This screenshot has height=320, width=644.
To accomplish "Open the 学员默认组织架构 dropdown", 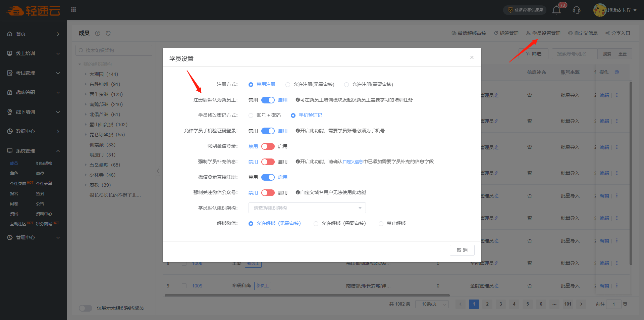I will (307, 208).
